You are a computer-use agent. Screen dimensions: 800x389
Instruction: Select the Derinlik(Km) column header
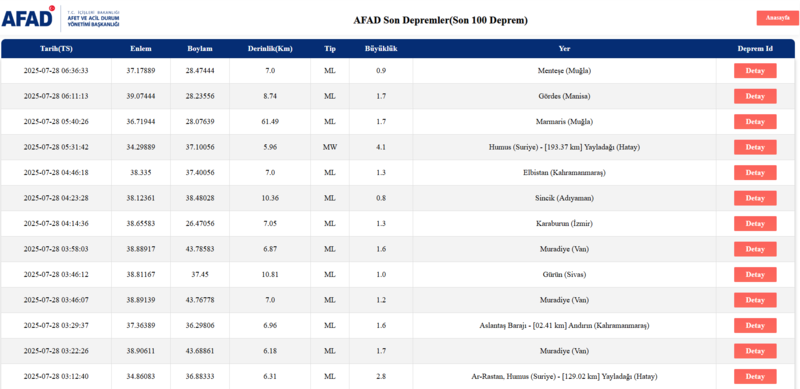[x=270, y=49]
